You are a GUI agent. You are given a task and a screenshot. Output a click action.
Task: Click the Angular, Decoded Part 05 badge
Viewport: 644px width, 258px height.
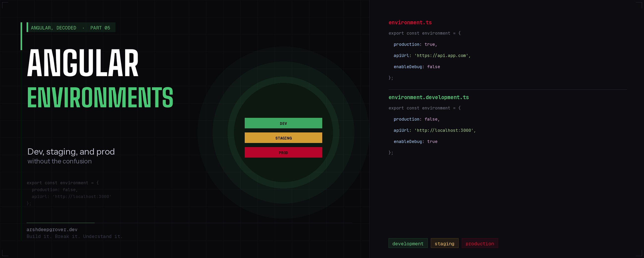click(x=71, y=28)
